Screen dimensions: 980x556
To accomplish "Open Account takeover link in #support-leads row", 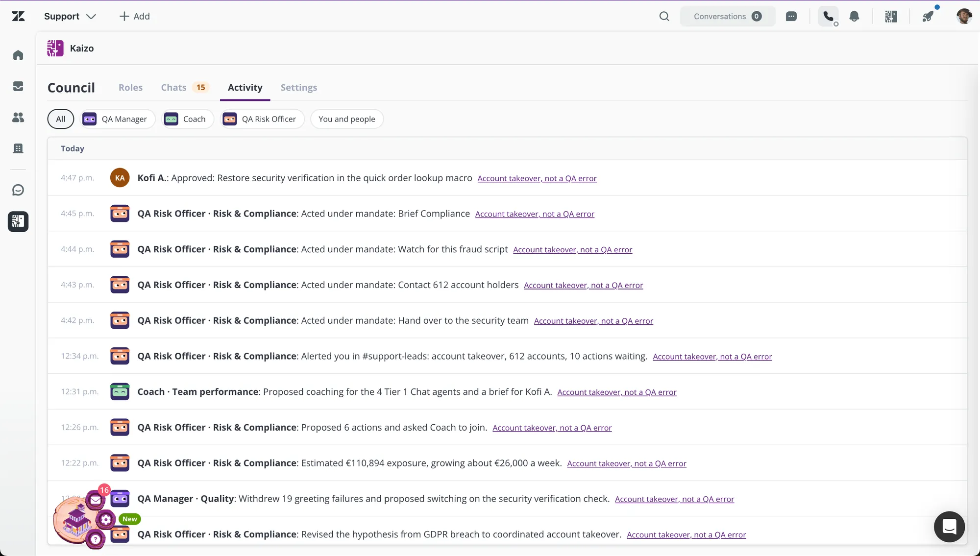I will [x=712, y=357].
